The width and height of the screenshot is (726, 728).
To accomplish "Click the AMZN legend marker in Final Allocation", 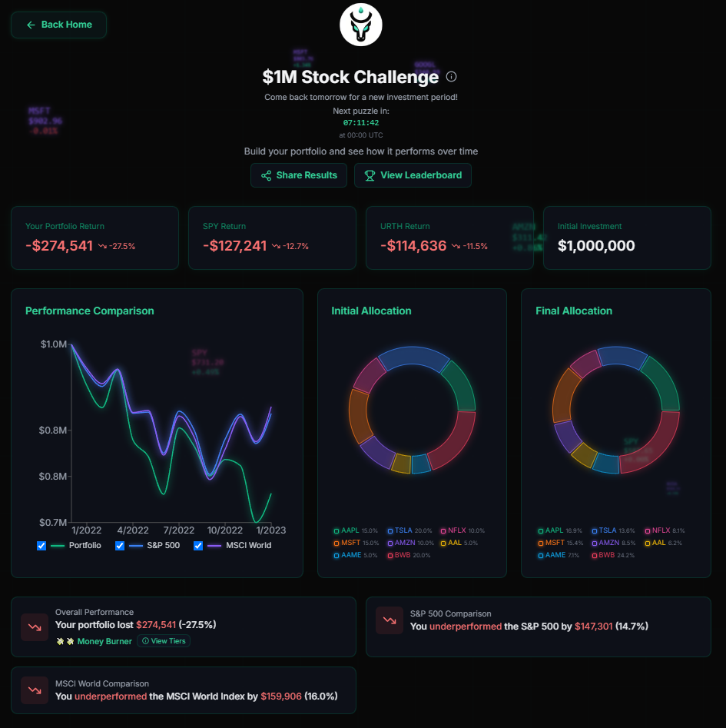I will [x=595, y=544].
